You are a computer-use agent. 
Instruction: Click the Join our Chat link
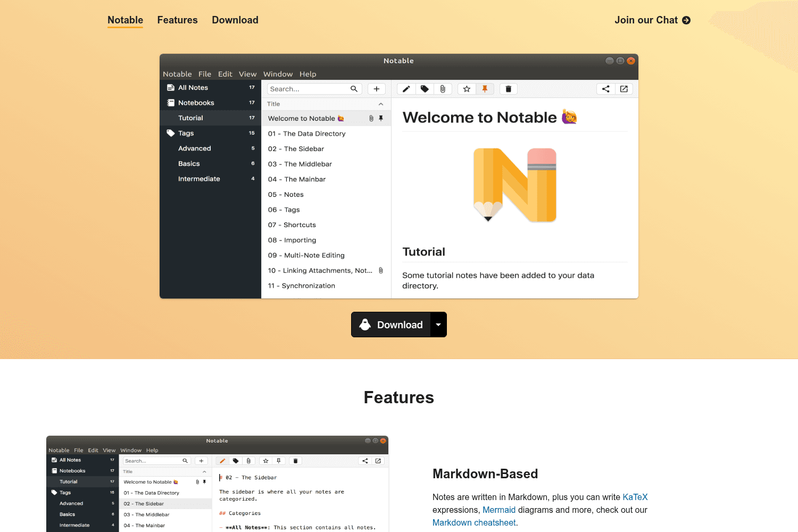click(652, 20)
